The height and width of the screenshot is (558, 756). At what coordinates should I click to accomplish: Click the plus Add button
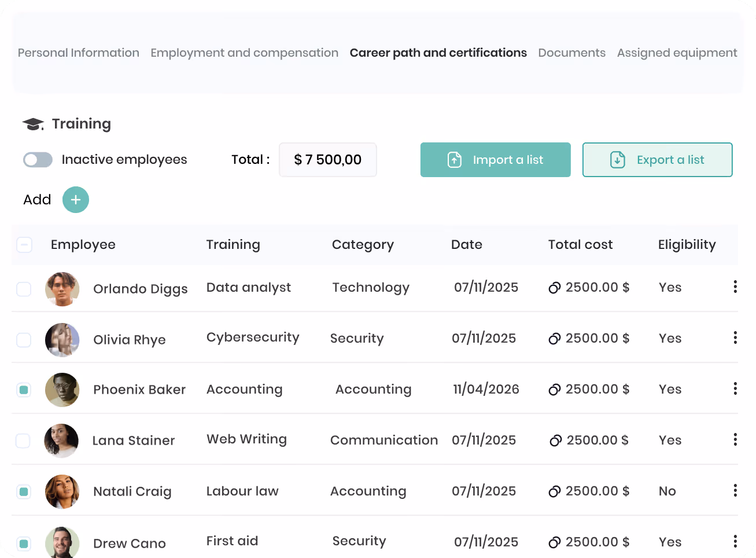76,200
